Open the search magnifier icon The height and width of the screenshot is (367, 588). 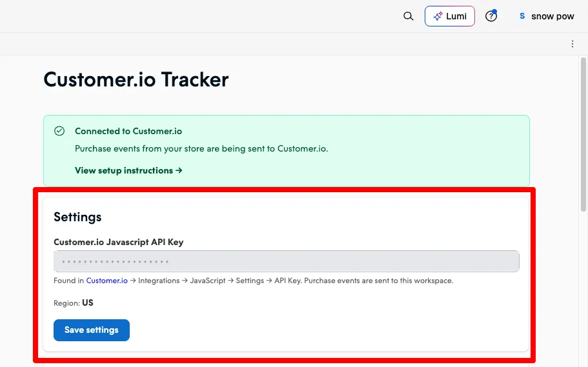[409, 16]
